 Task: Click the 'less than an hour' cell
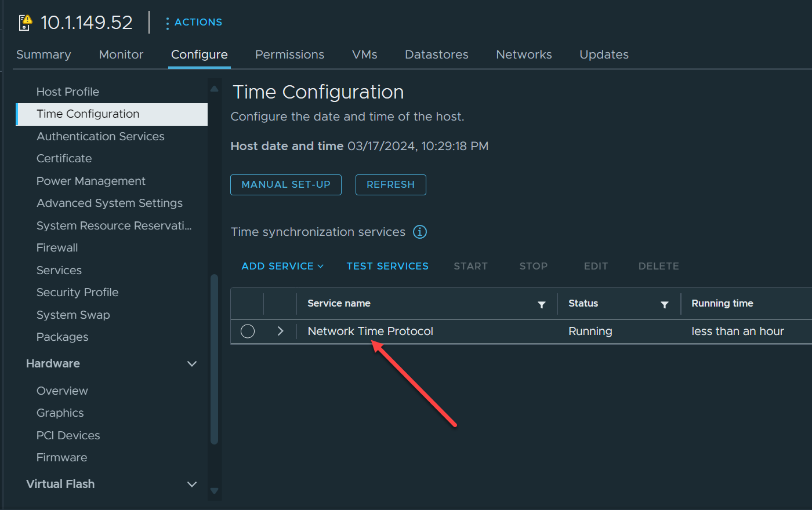738,331
